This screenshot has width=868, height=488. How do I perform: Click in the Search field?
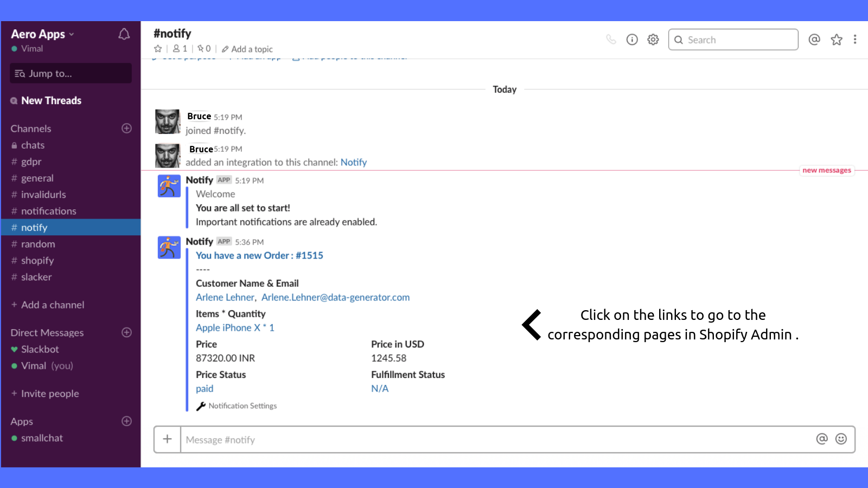tap(732, 39)
